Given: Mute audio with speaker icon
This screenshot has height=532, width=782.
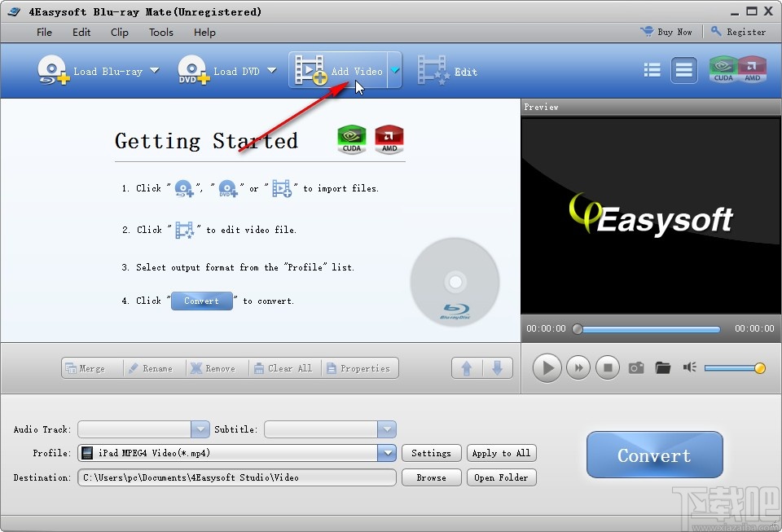Looking at the screenshot, I should click(x=690, y=367).
